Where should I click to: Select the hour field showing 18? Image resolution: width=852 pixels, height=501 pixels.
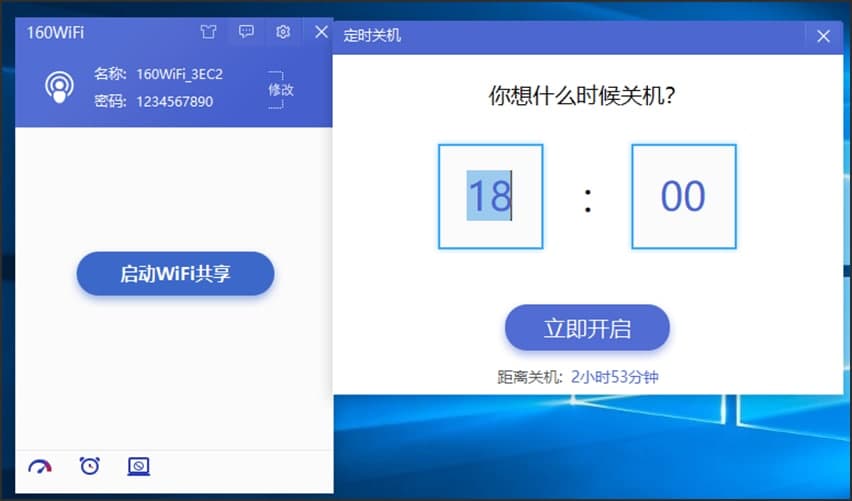491,196
